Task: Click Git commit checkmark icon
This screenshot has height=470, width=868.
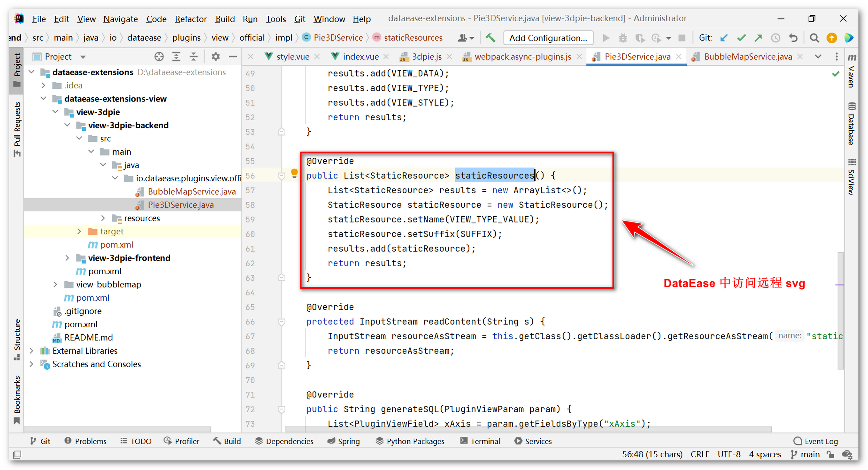Action: click(741, 38)
